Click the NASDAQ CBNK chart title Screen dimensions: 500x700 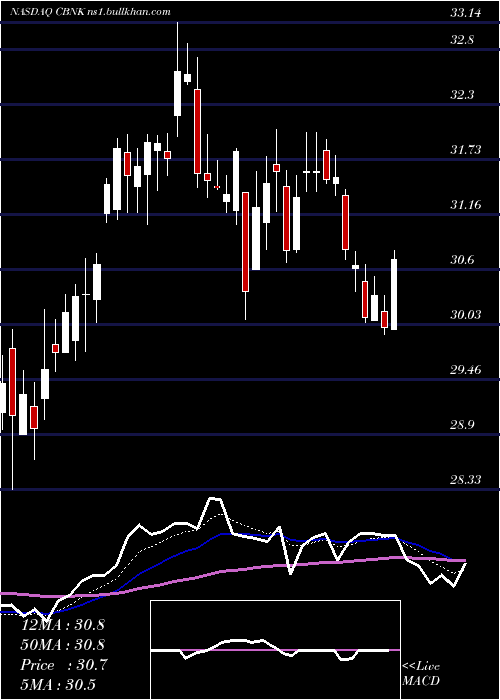(91, 12)
